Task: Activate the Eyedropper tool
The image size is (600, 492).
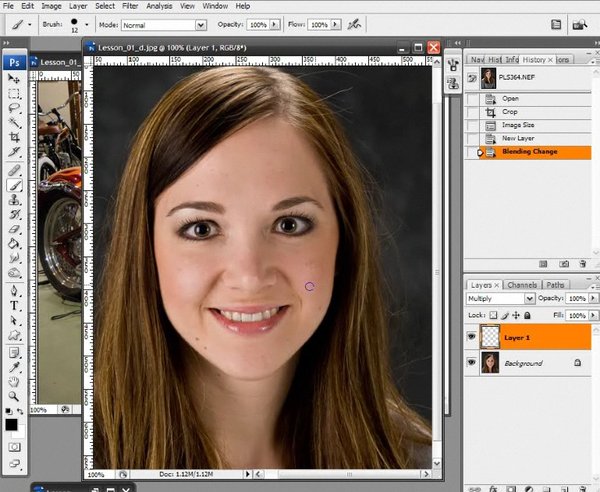Action: [x=15, y=367]
